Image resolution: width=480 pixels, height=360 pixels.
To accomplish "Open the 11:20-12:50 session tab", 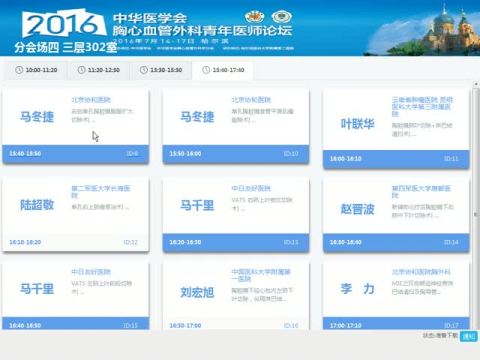I will click(x=98, y=70).
